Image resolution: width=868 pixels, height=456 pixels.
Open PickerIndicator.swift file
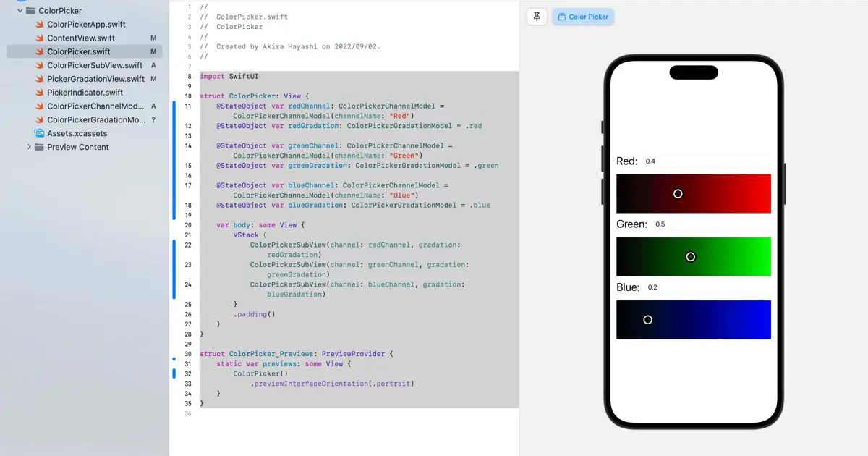coord(85,93)
